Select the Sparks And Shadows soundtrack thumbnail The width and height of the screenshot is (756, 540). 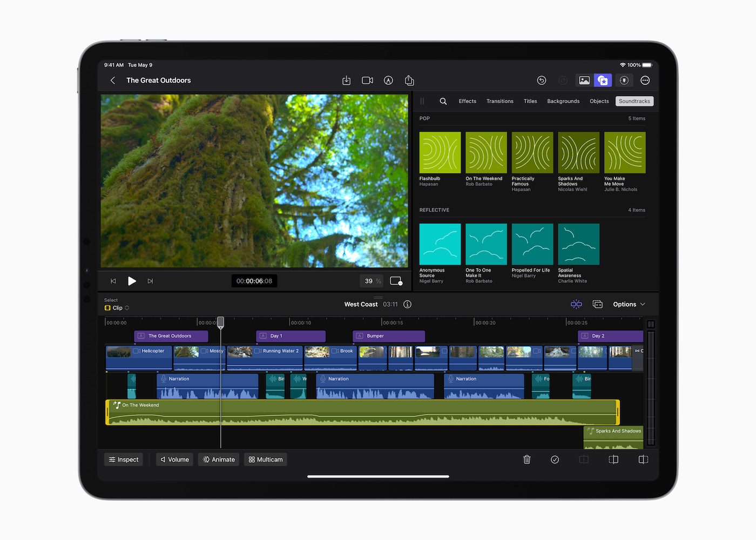[578, 152]
